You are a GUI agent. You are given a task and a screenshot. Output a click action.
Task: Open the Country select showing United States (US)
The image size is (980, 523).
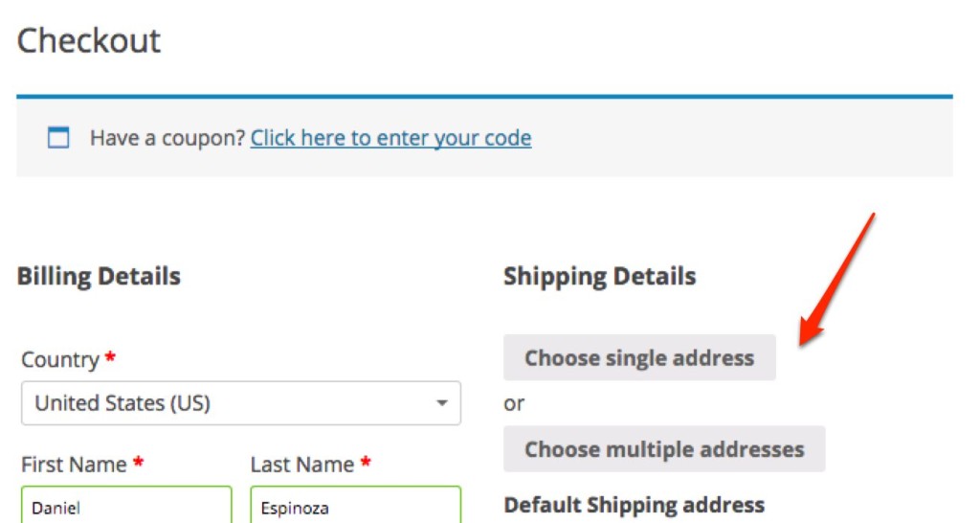tap(241, 403)
